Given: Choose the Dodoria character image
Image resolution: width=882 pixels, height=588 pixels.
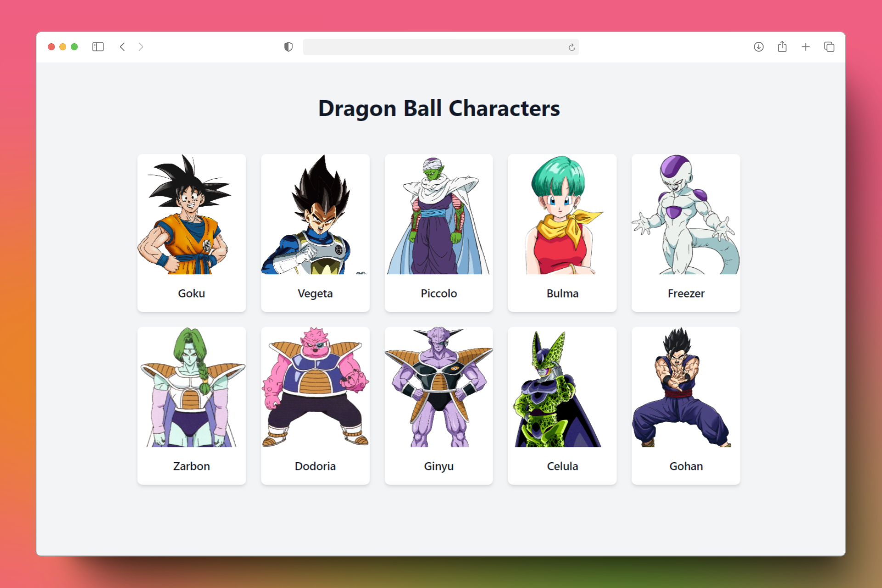Looking at the screenshot, I should coord(315,387).
